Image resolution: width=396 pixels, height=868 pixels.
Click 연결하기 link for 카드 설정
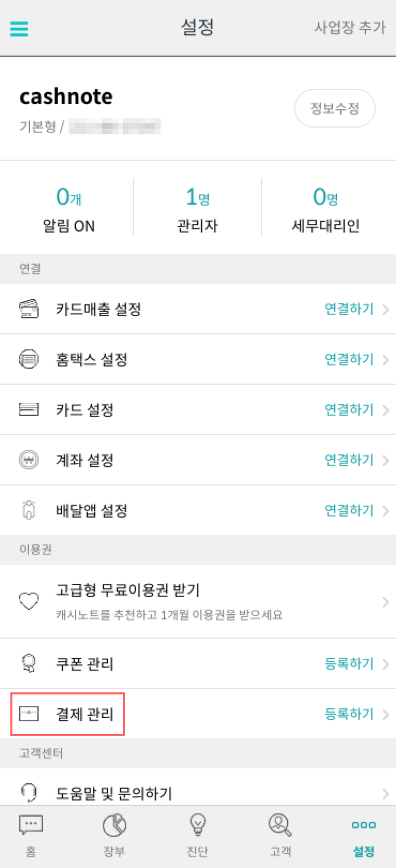coord(349,410)
